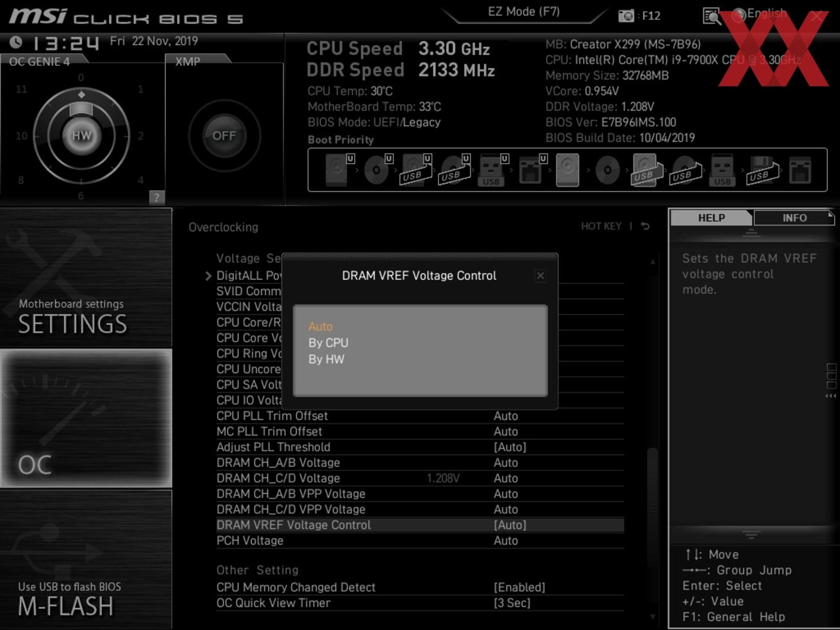The image size is (840, 630).
Task: Select the UEFI USB hard disk boot icon
Action: (x=416, y=169)
